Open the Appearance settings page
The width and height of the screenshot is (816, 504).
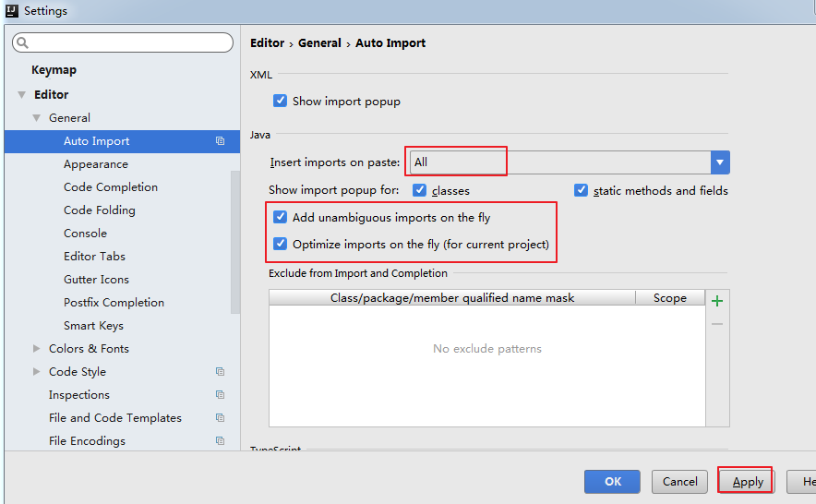96,164
